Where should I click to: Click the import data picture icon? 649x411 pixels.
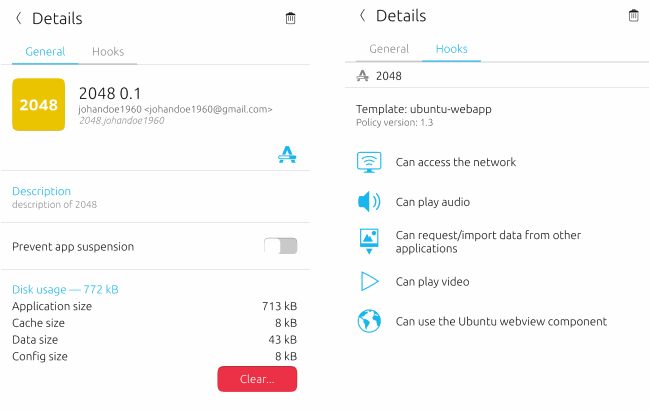369,241
